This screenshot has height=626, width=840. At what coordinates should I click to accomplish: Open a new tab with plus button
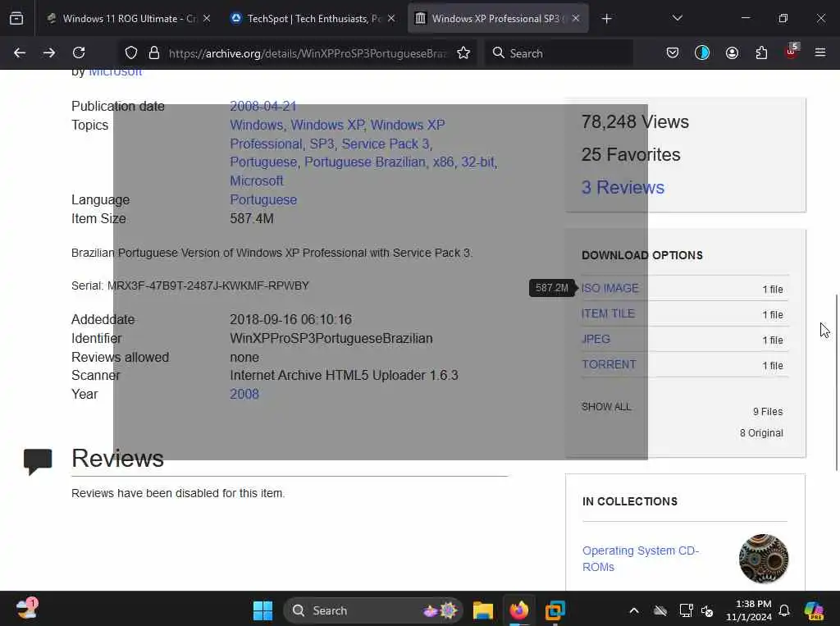pos(606,19)
